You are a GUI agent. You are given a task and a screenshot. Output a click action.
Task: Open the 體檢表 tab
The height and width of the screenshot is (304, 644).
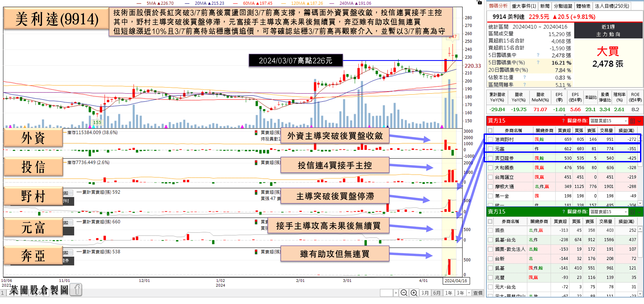coord(583,6)
